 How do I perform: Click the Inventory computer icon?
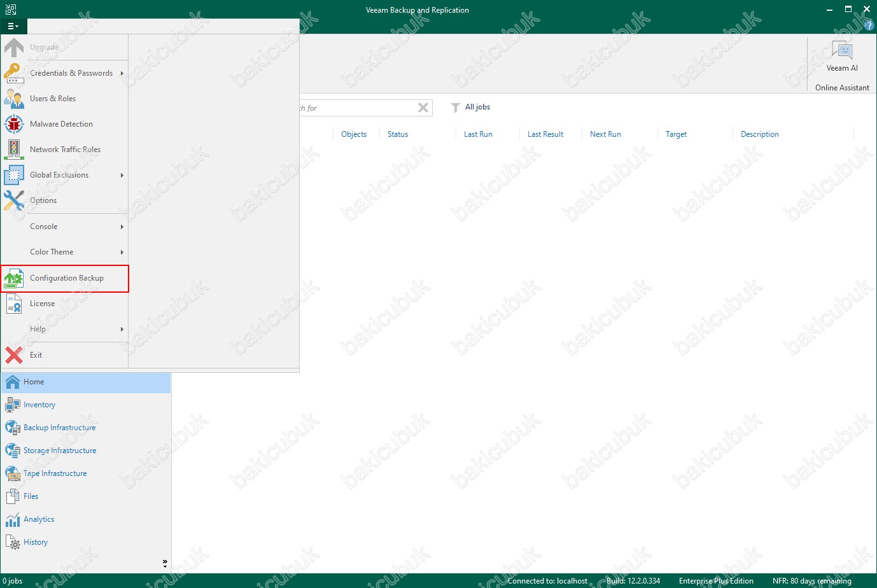coord(13,405)
